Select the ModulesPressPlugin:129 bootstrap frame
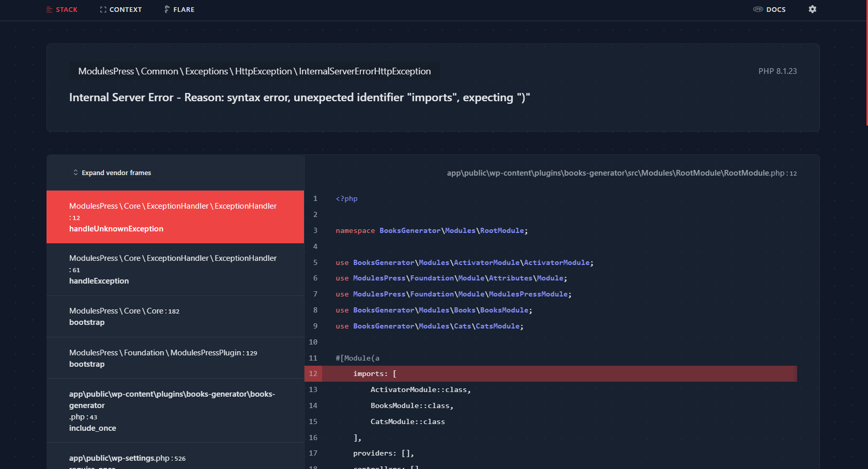The height and width of the screenshot is (469, 868). [175, 358]
